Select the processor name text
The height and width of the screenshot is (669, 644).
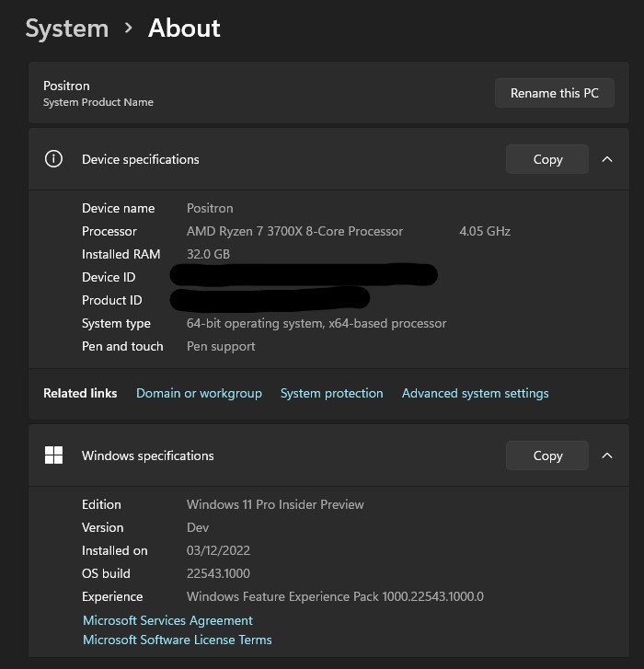294,231
